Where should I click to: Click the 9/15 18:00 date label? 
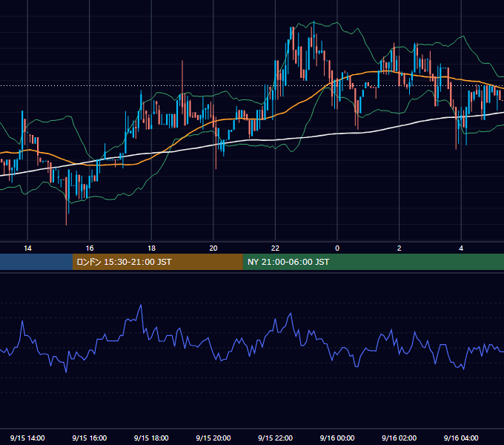[x=151, y=438]
